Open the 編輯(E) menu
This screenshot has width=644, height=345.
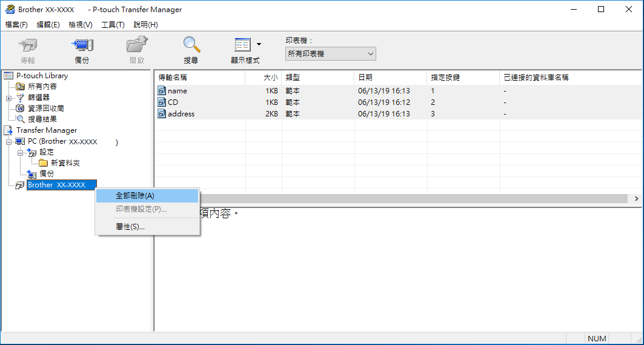click(x=48, y=25)
